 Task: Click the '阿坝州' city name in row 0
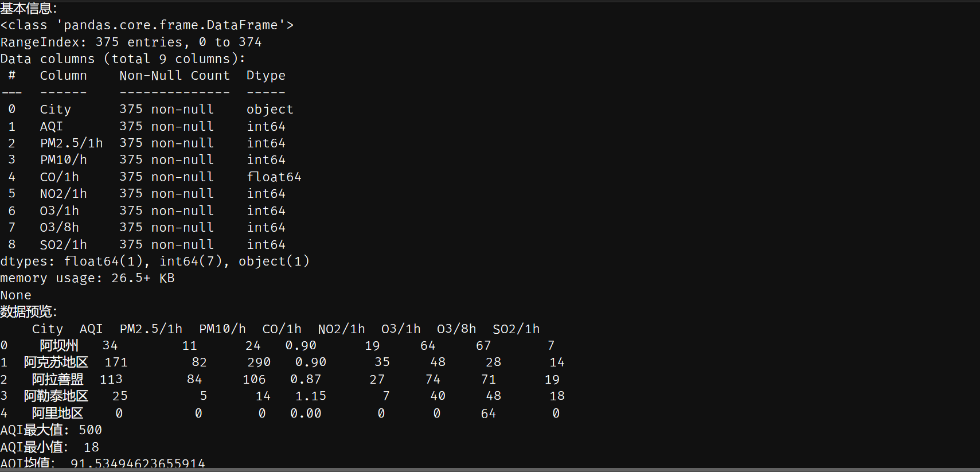(58, 345)
